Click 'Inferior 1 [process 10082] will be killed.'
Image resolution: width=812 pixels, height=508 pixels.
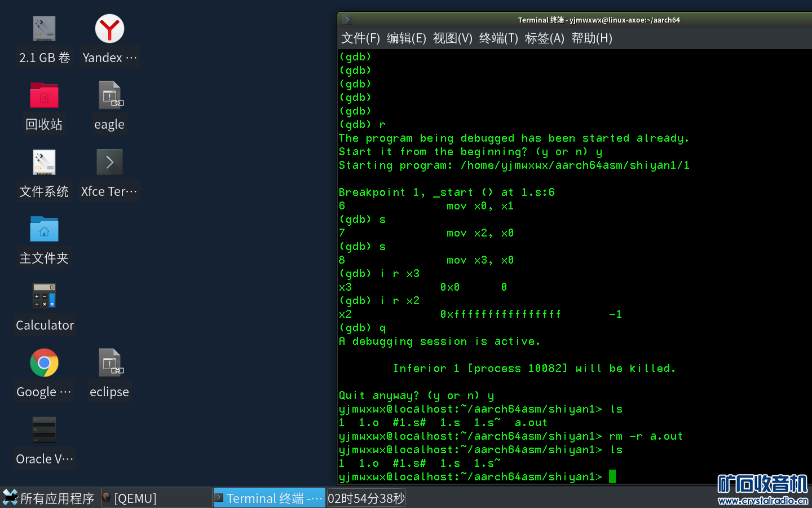(534, 369)
